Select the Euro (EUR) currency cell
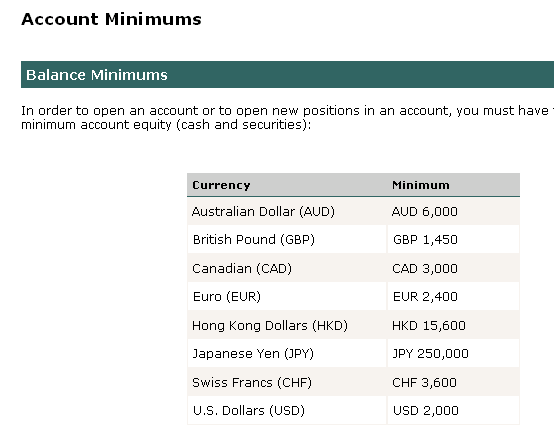554x425 pixels. (287, 296)
